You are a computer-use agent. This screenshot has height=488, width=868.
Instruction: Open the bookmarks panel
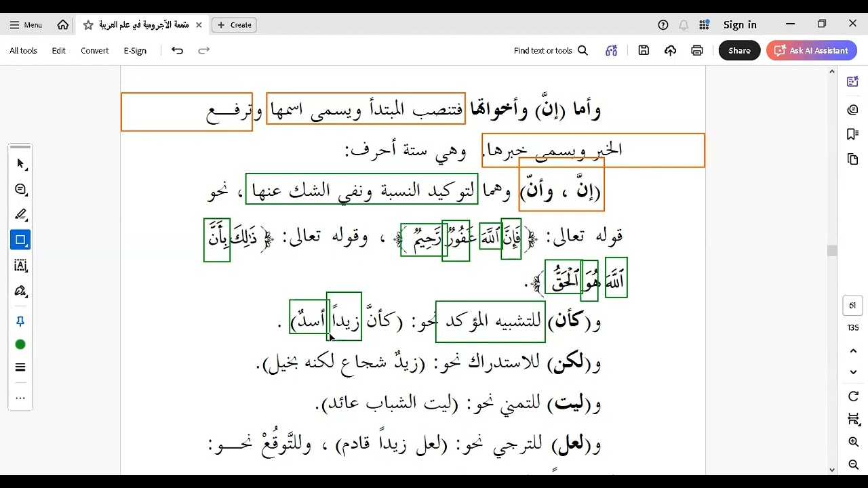[x=852, y=134]
